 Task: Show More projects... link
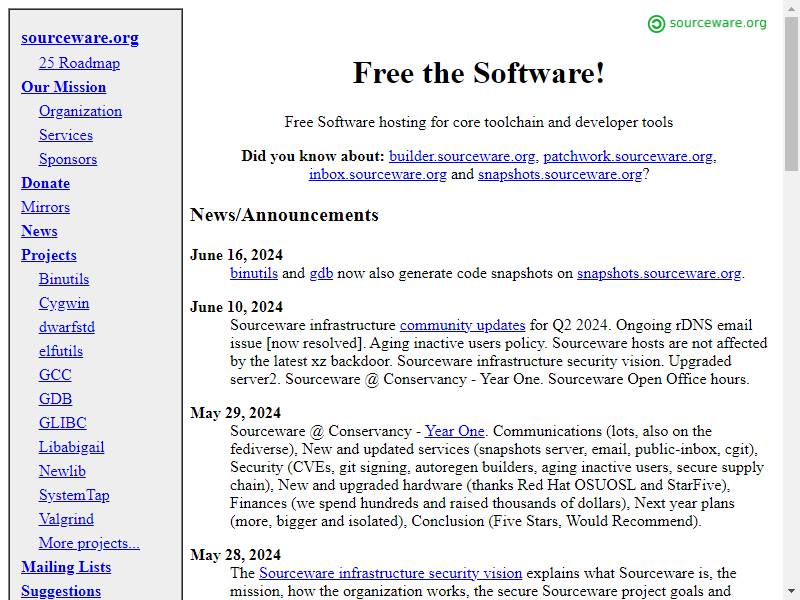click(89, 542)
